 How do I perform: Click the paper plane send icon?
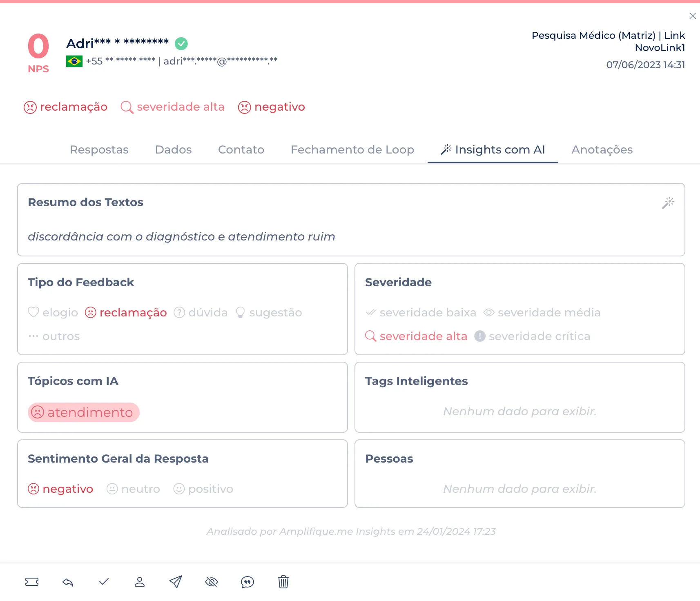tap(176, 582)
